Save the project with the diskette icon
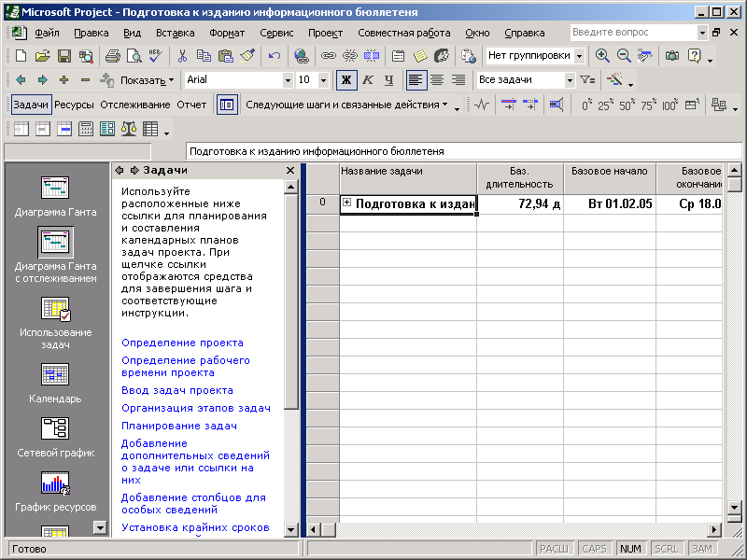The image size is (747, 560). click(64, 56)
